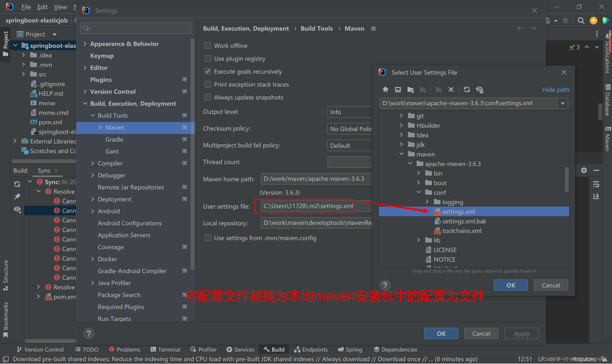Image resolution: width=612 pixels, height=364 pixels.
Task: Focus the Settings search field
Action: click(x=135, y=28)
